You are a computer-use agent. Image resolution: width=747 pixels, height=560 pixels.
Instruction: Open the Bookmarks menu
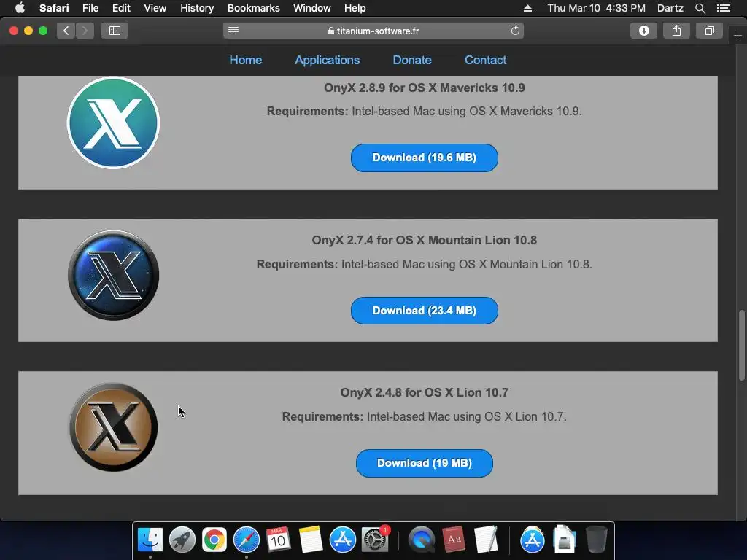point(253,8)
